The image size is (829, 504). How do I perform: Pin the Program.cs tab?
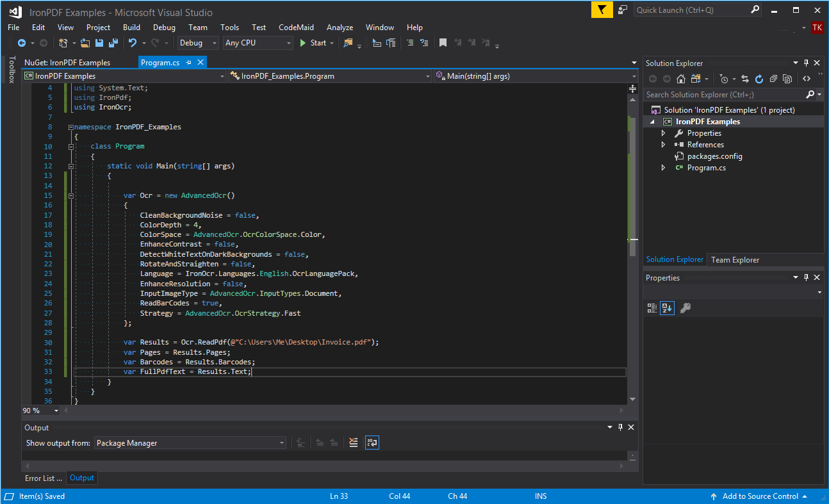[x=188, y=63]
